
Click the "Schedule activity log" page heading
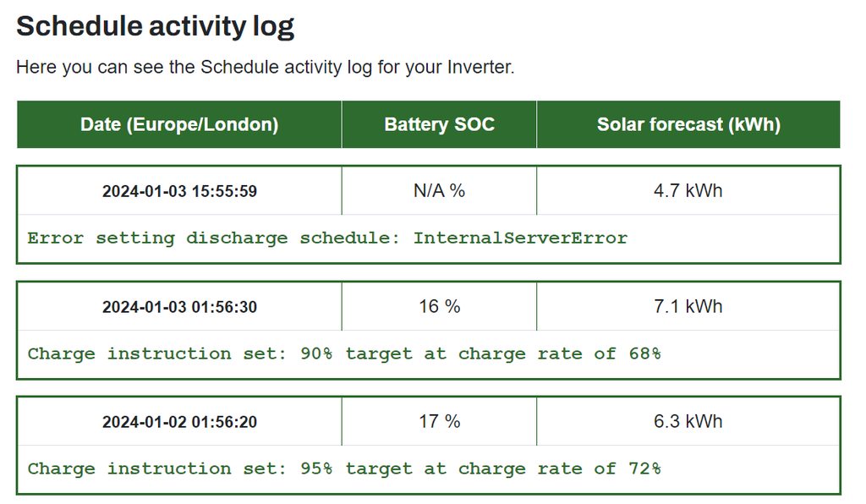coord(155,26)
